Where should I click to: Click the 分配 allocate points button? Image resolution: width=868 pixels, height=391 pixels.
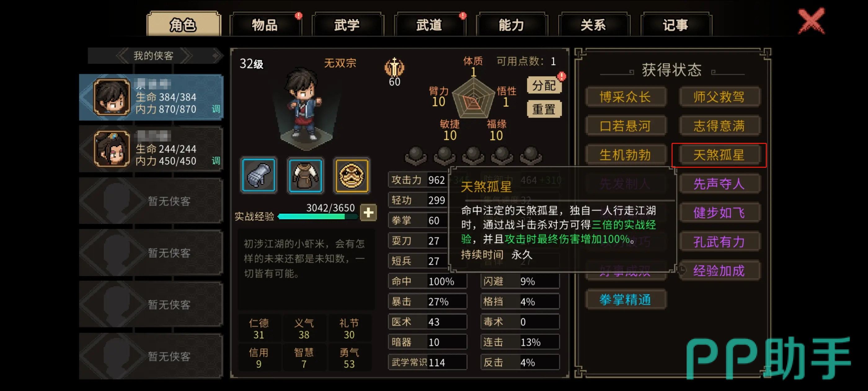point(544,85)
